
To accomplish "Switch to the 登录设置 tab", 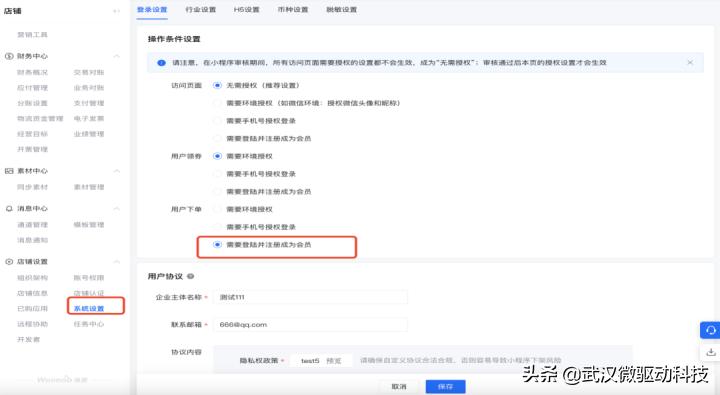I will (152, 10).
